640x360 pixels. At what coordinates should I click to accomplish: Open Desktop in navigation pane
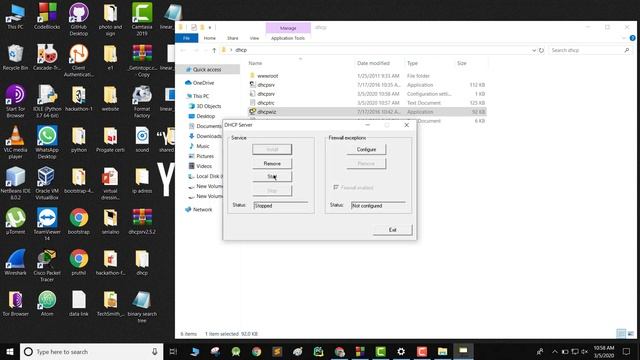point(205,116)
